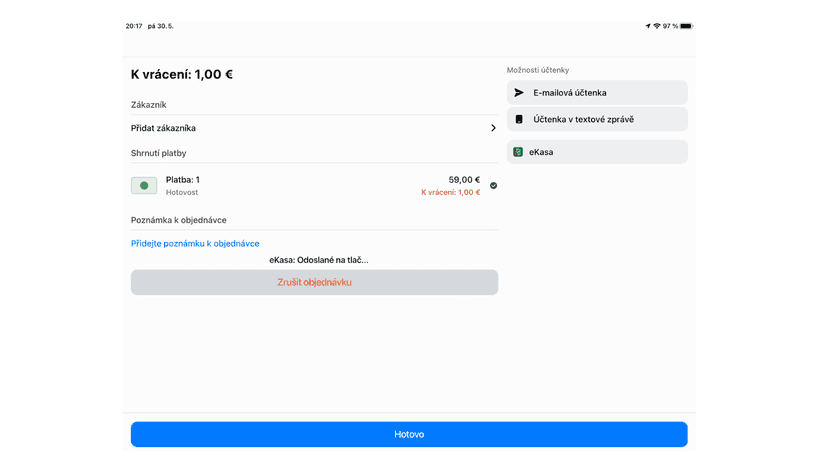The image size is (828, 466).
Task: Click the 59,00 € amount
Action: point(464,180)
